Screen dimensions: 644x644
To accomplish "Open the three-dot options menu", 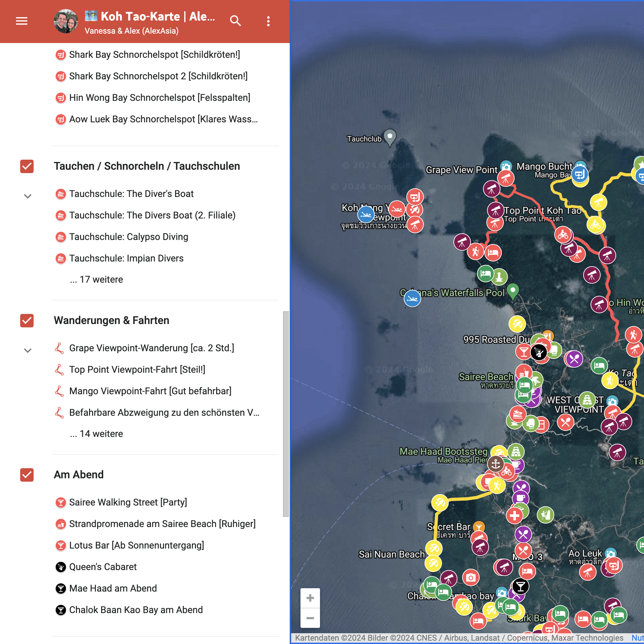I will click(x=268, y=21).
